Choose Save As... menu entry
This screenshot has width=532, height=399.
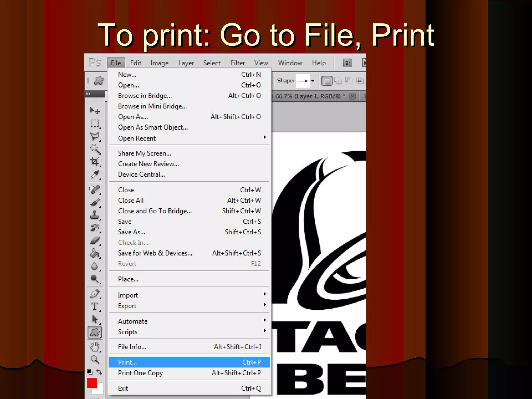point(189,232)
